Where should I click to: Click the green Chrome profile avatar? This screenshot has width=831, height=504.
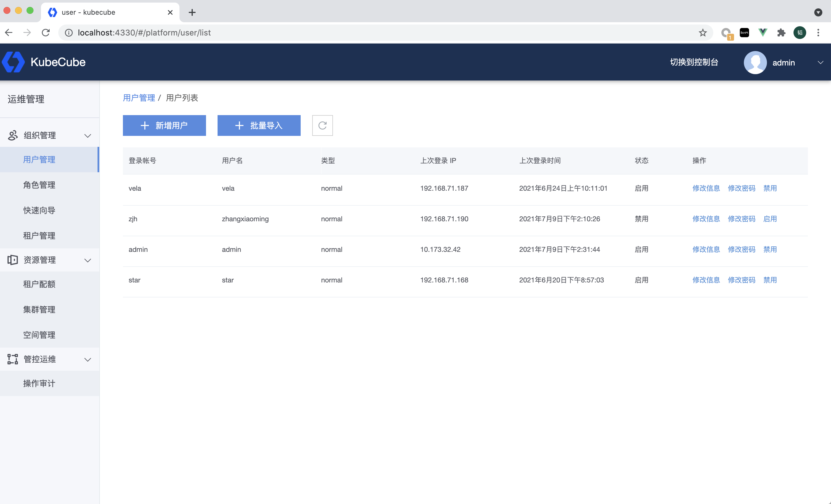point(800,32)
